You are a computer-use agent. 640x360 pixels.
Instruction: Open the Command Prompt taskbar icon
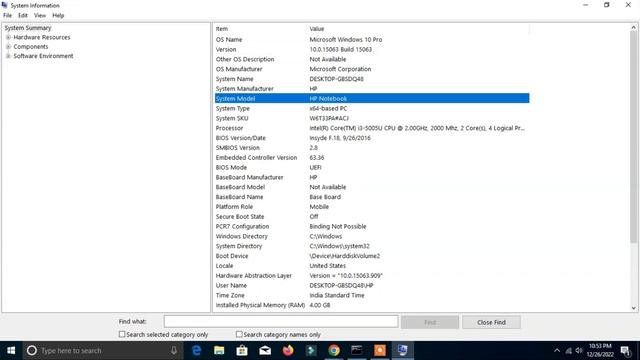pos(357,351)
